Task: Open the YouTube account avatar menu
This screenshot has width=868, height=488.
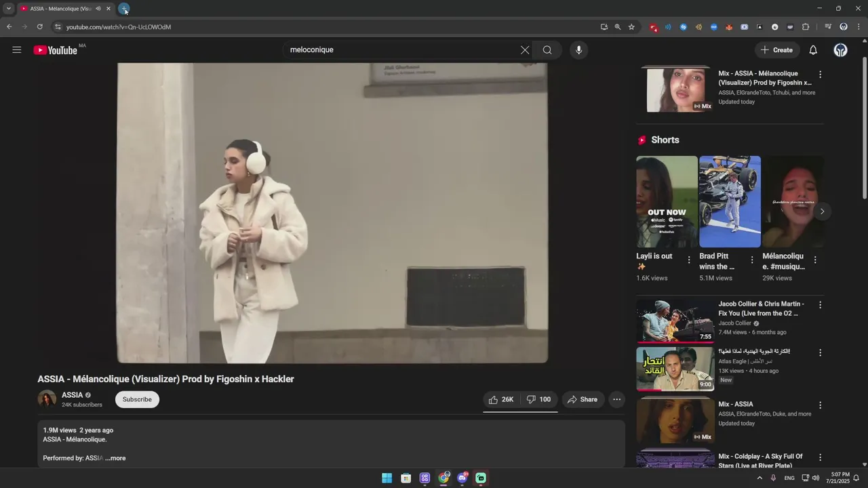Action: (840, 50)
